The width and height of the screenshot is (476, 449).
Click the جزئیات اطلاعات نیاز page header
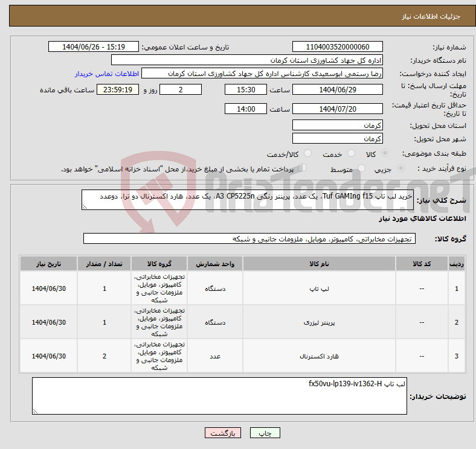point(431,16)
